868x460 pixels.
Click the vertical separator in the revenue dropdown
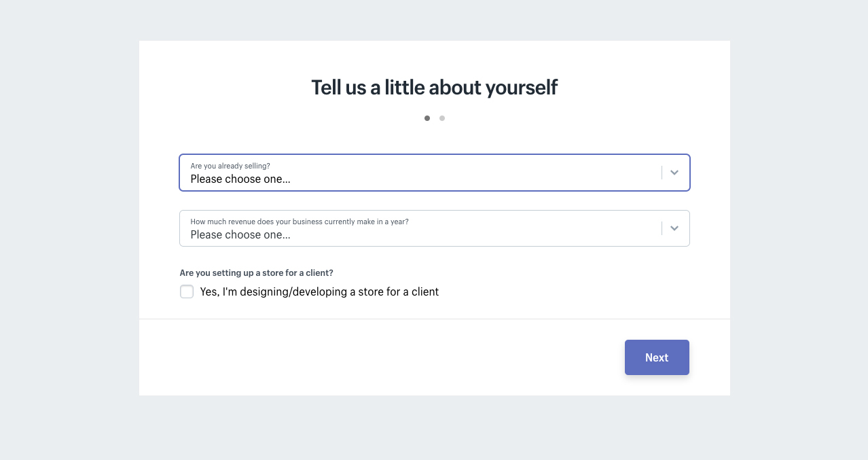662,228
